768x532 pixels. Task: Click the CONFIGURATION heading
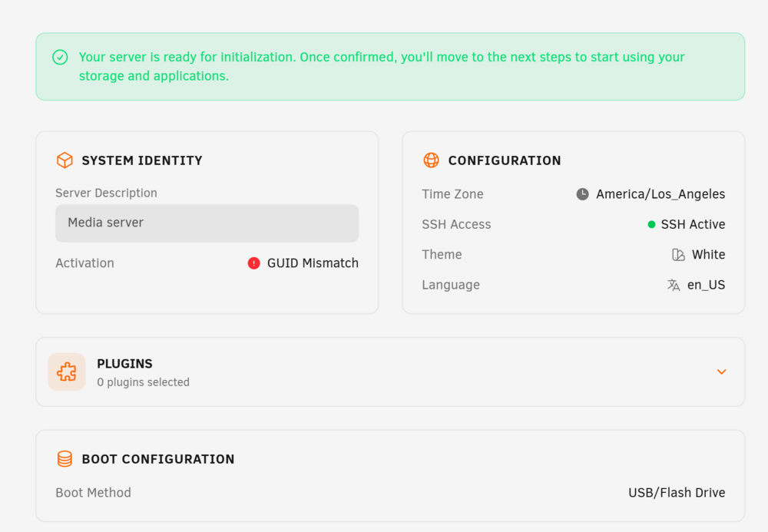[x=505, y=160]
